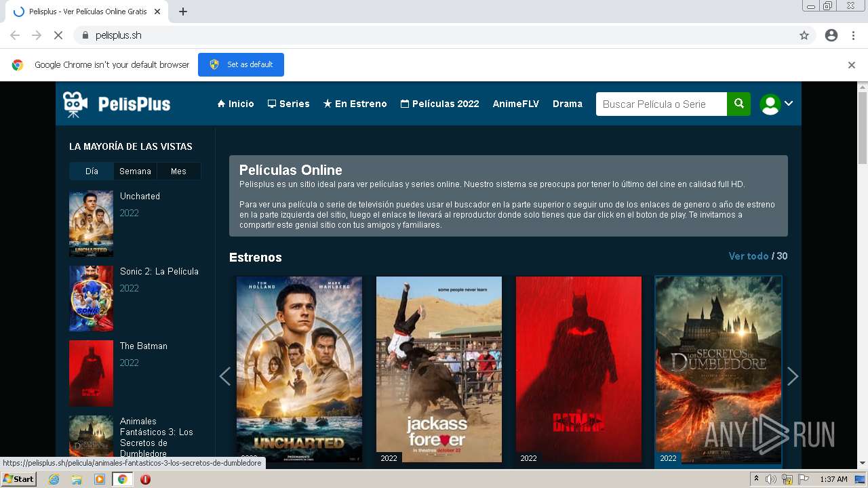868x488 pixels.
Task: Open the Drama menu item
Action: (567, 104)
